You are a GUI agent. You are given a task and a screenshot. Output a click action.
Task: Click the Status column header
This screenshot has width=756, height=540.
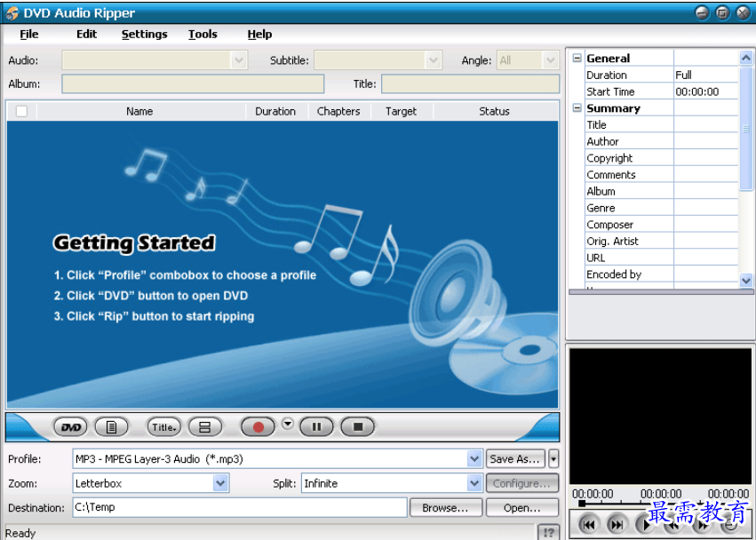[494, 111]
